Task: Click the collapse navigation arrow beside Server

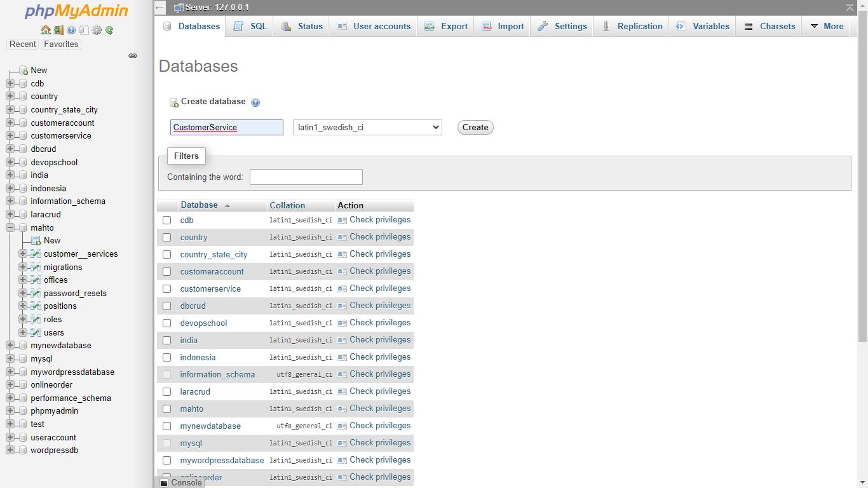Action: point(160,8)
